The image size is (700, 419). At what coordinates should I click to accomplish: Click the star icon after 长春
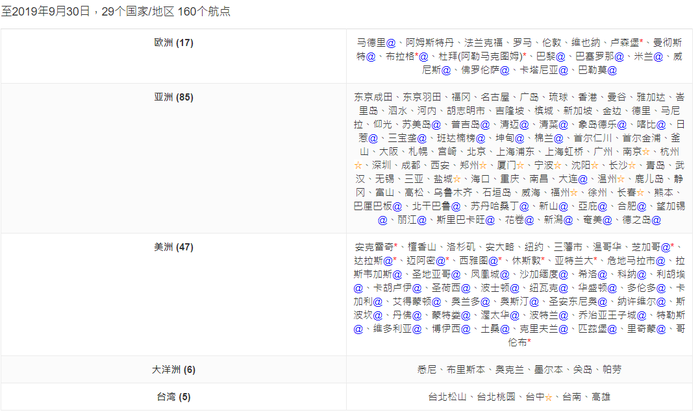pyautogui.click(x=640, y=193)
